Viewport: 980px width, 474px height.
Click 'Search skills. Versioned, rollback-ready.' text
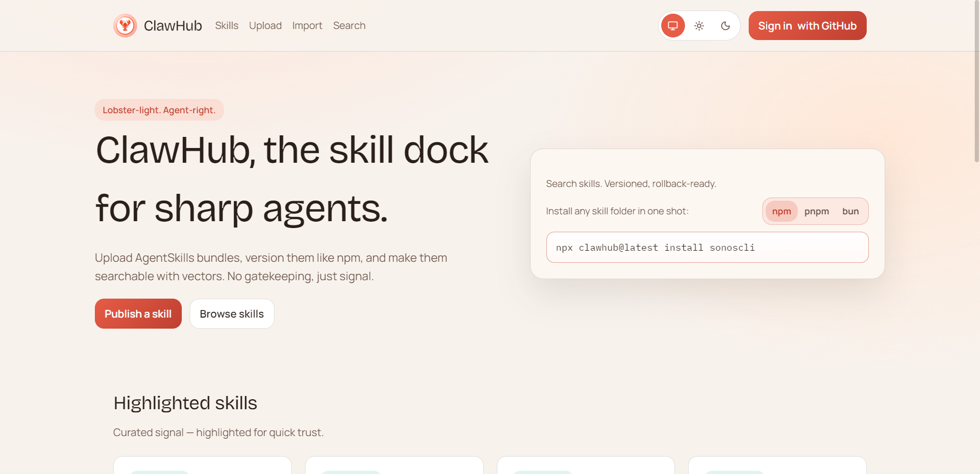click(x=631, y=184)
